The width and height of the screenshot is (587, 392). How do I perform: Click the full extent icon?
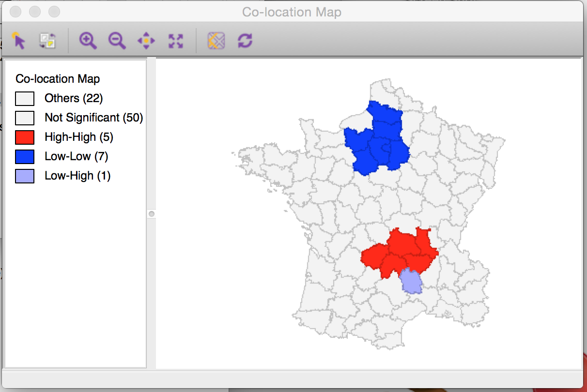[x=176, y=41]
